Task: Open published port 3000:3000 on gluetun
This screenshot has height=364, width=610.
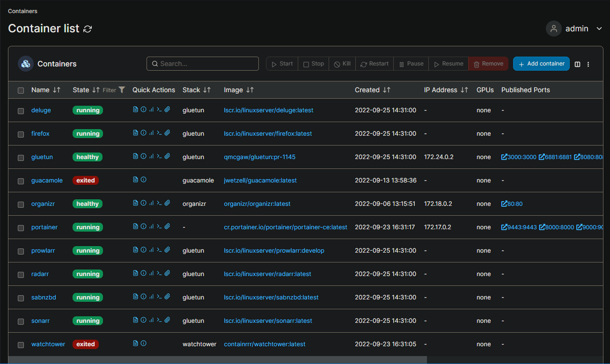Action: tap(518, 157)
